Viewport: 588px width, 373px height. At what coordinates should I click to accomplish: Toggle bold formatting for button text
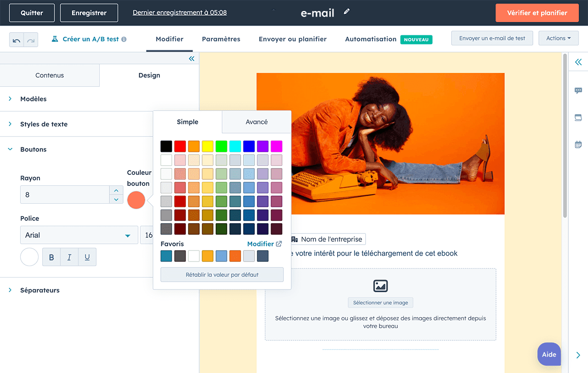[51, 257]
